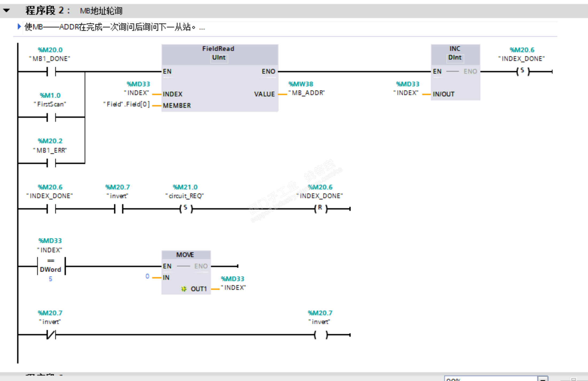Open the zoom percentage dropdown arrow
Screen dimensions: 588x381
pyautogui.click(x=543, y=379)
